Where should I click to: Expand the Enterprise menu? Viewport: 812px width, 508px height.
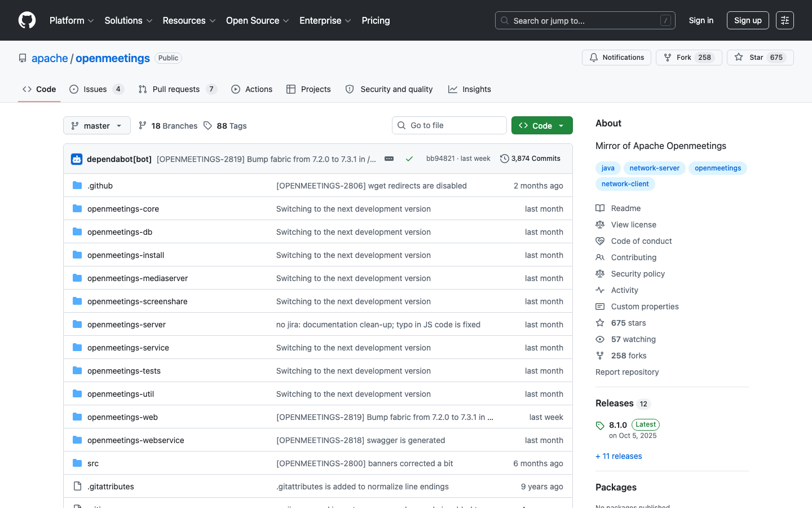(x=325, y=20)
